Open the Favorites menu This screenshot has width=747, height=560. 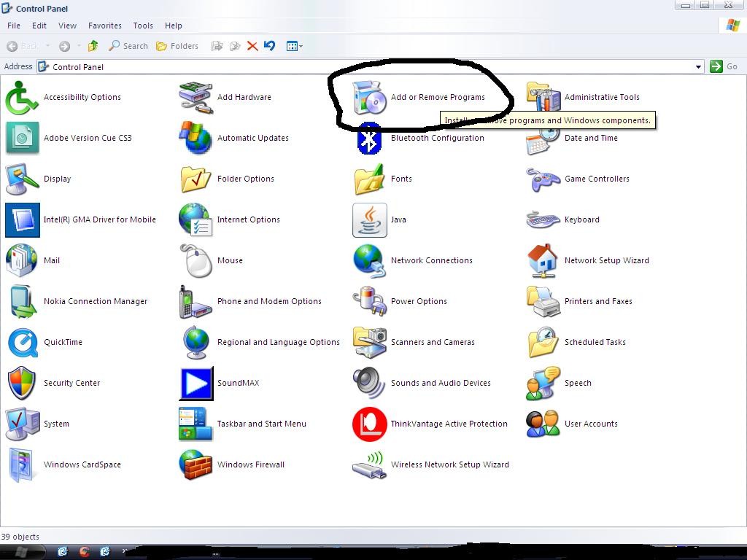[x=105, y=26]
